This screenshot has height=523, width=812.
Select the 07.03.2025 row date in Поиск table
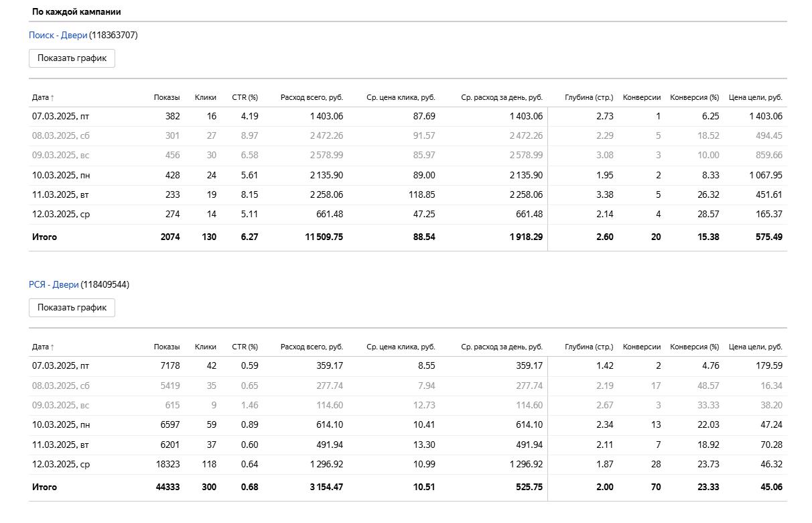point(60,117)
